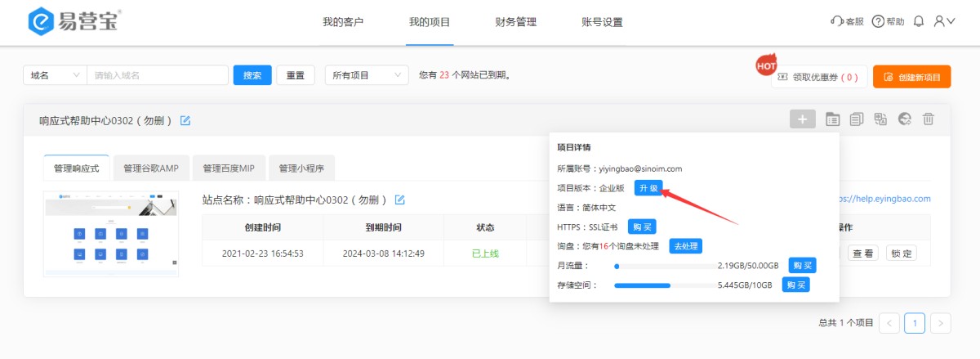980x359 pixels.
Task: Click the 状态 column header
Action: pyautogui.click(x=485, y=227)
